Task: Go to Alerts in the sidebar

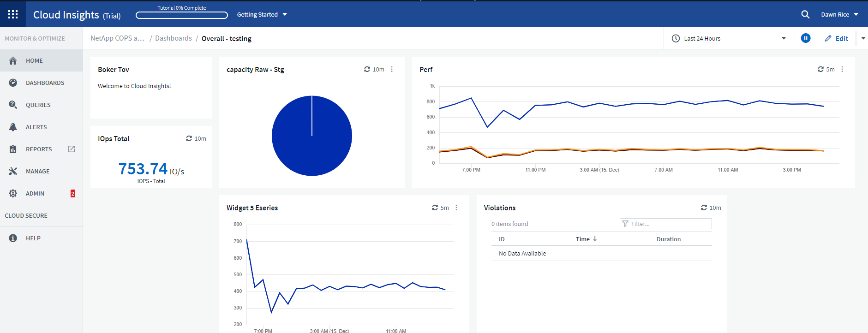Action: click(x=36, y=127)
